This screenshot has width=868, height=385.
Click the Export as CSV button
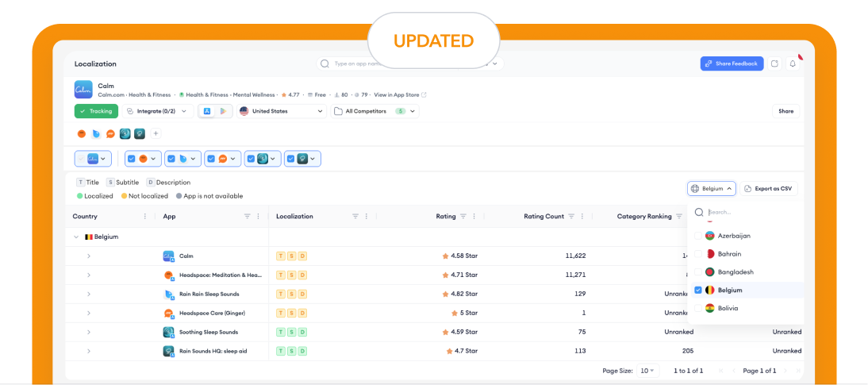[x=770, y=189]
